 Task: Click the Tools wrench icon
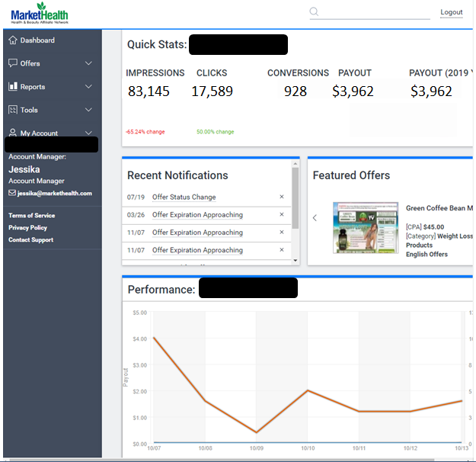pos(13,110)
